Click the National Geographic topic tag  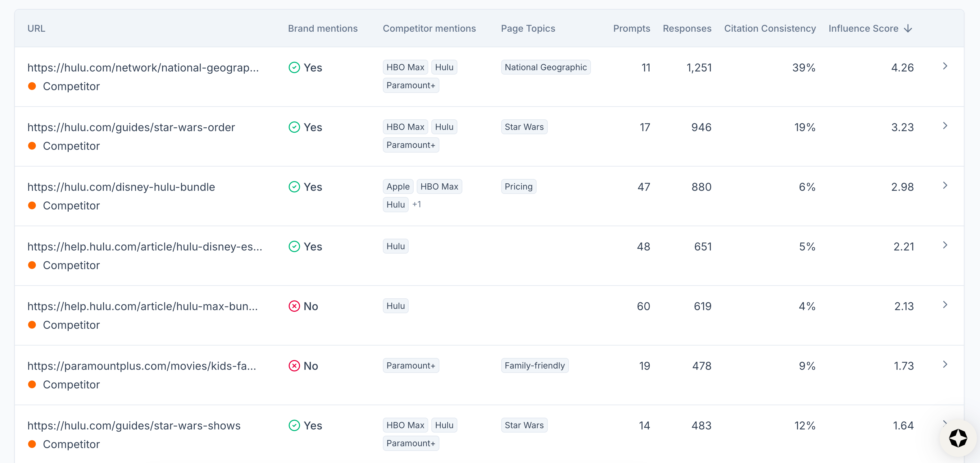tap(545, 67)
